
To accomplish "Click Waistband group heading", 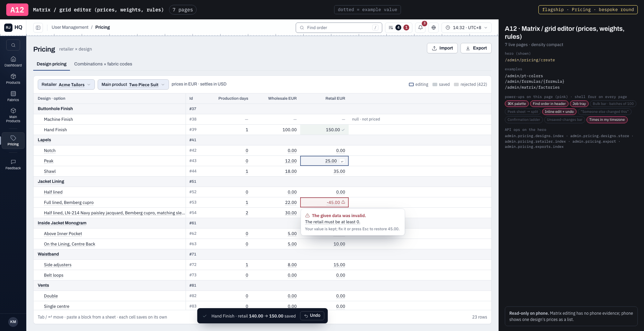I will 48,254.
